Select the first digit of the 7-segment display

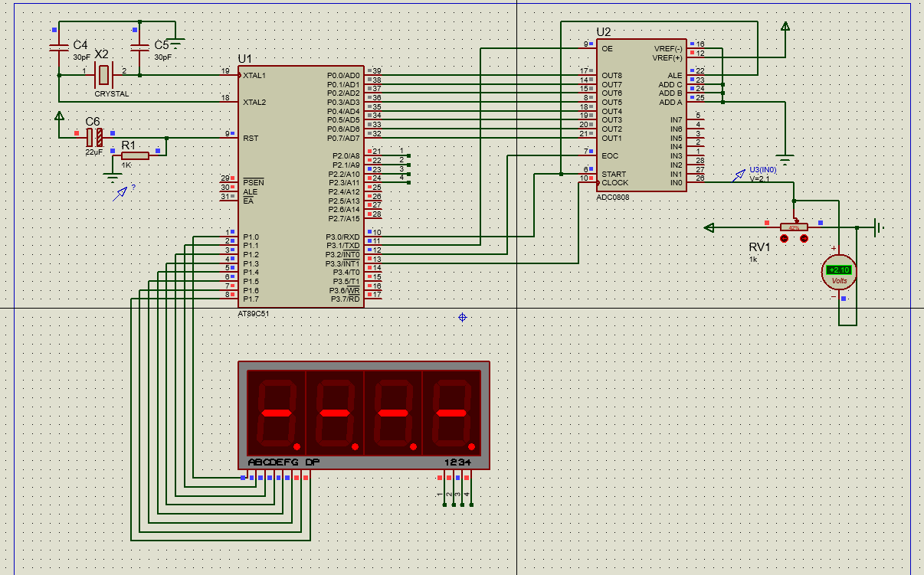[x=277, y=413]
